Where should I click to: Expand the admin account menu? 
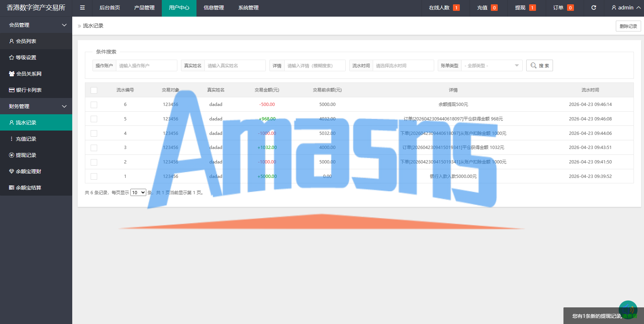tap(638, 8)
